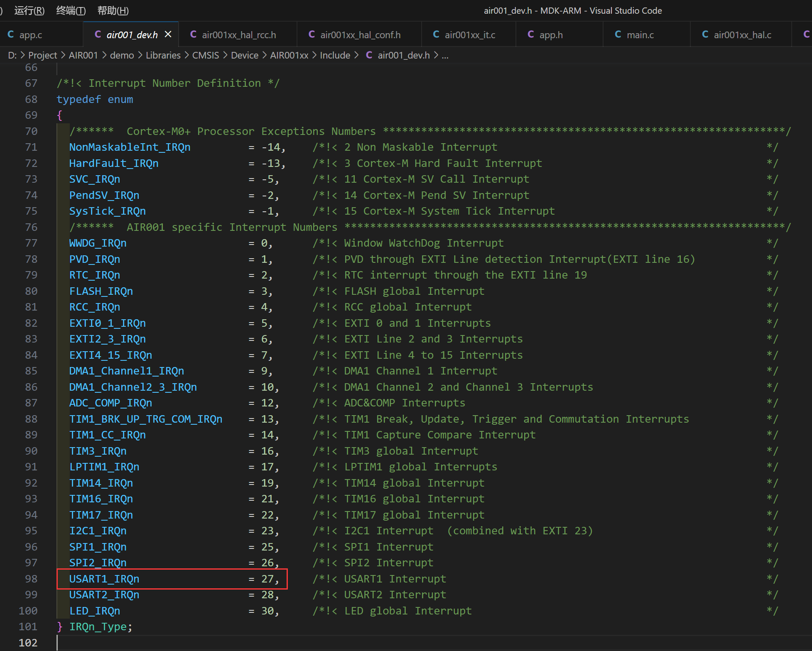Click the DMA1_Channel2_3_IRQn identifier
The width and height of the screenshot is (812, 651).
(x=133, y=387)
